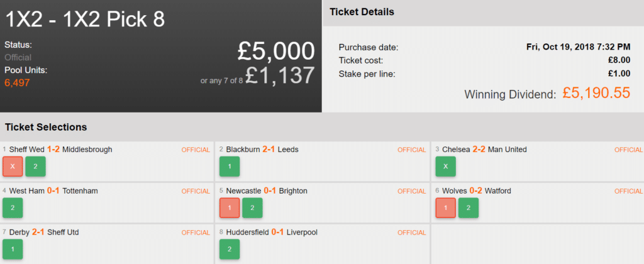Click green 2 box for Huddersfield vs Liverpool

pos(229,250)
